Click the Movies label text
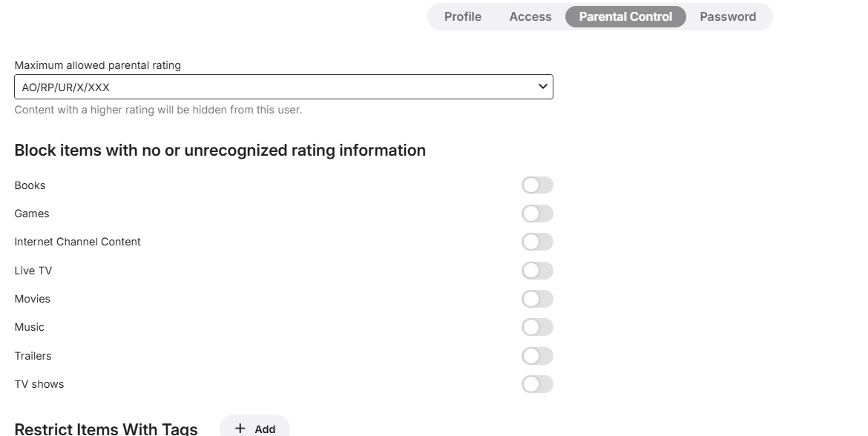The height and width of the screenshot is (436, 868). coord(33,299)
